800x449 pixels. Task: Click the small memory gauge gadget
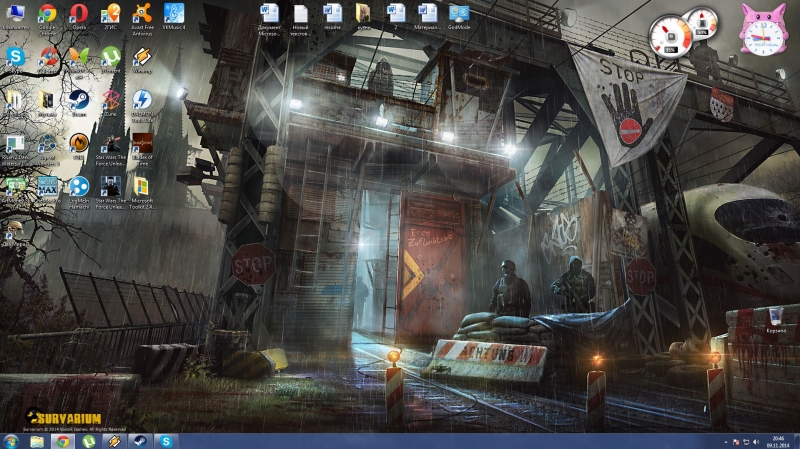pos(703,23)
